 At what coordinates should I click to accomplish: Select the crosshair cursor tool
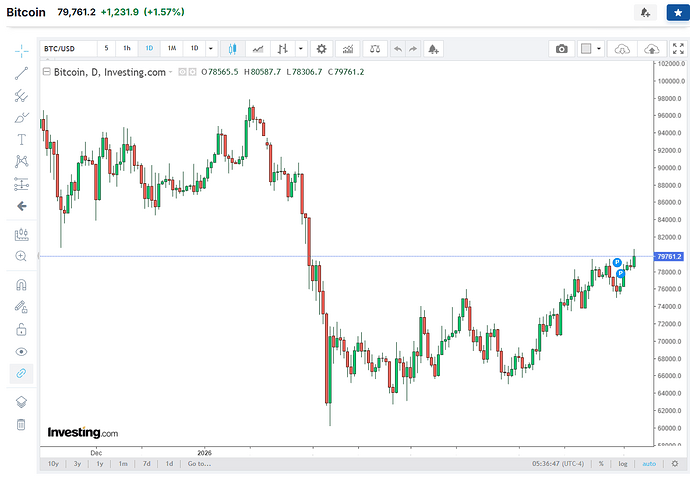coord(21,51)
